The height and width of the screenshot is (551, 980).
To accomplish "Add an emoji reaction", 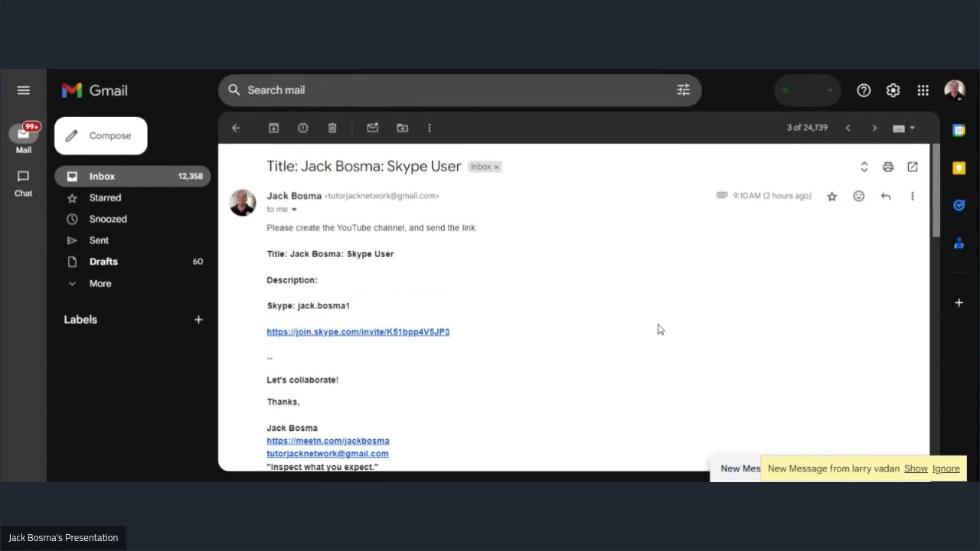I will (x=859, y=197).
